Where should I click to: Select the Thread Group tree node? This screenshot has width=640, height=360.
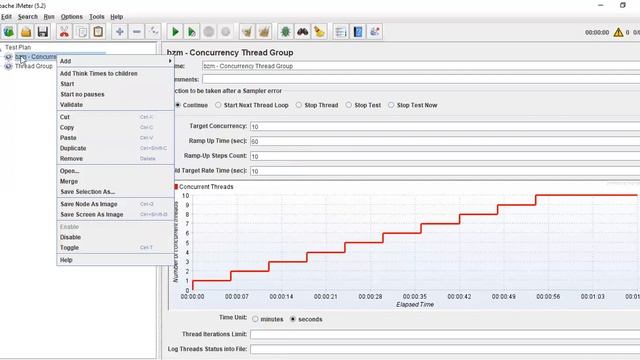click(33, 66)
